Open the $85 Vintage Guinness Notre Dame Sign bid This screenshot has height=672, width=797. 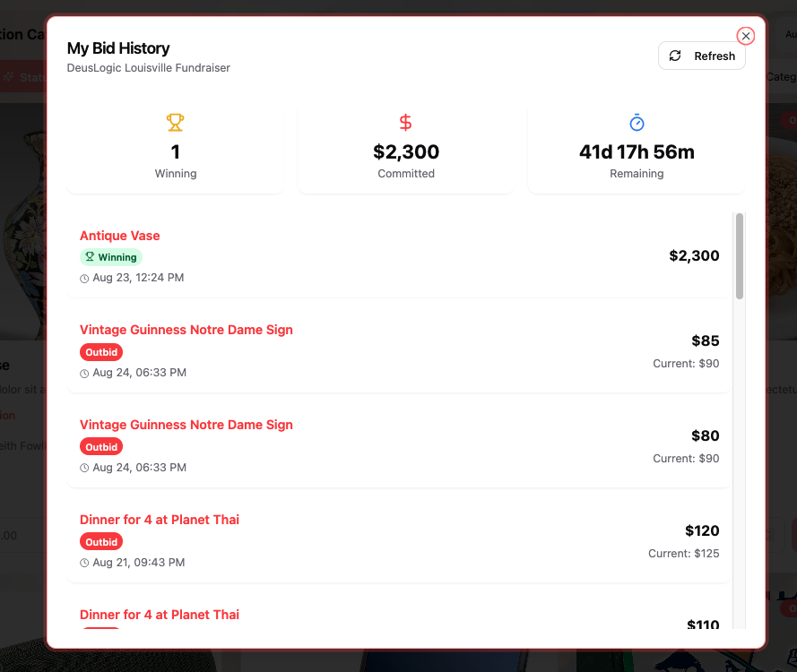coord(186,330)
